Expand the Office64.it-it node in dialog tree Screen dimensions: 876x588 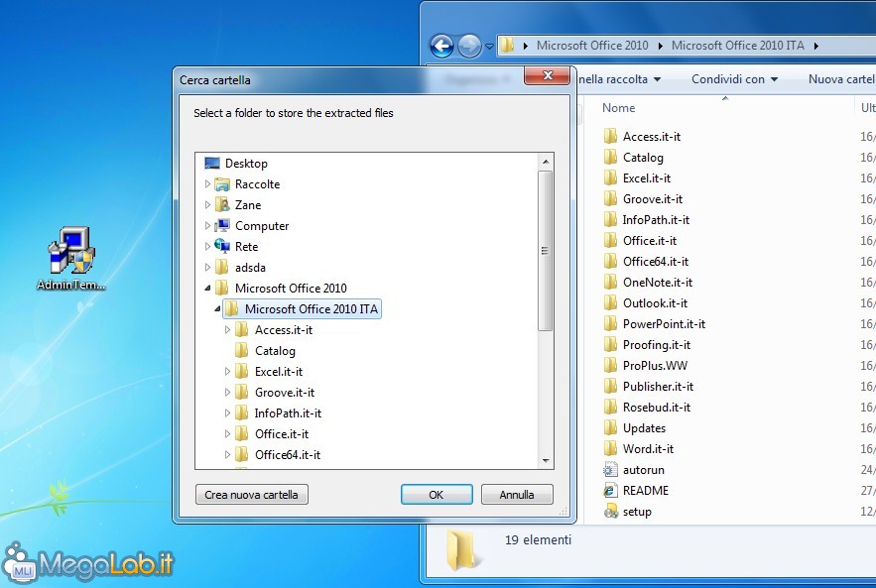click(227, 454)
